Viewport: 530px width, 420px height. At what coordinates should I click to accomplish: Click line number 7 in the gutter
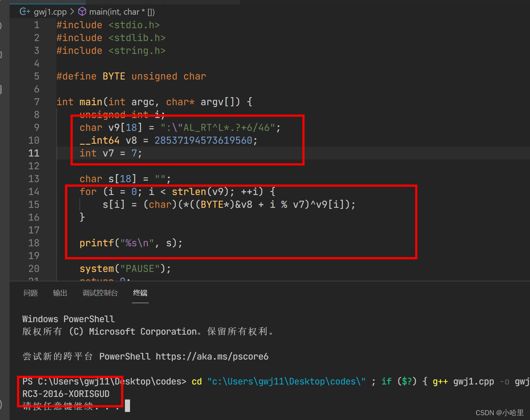coord(37,102)
